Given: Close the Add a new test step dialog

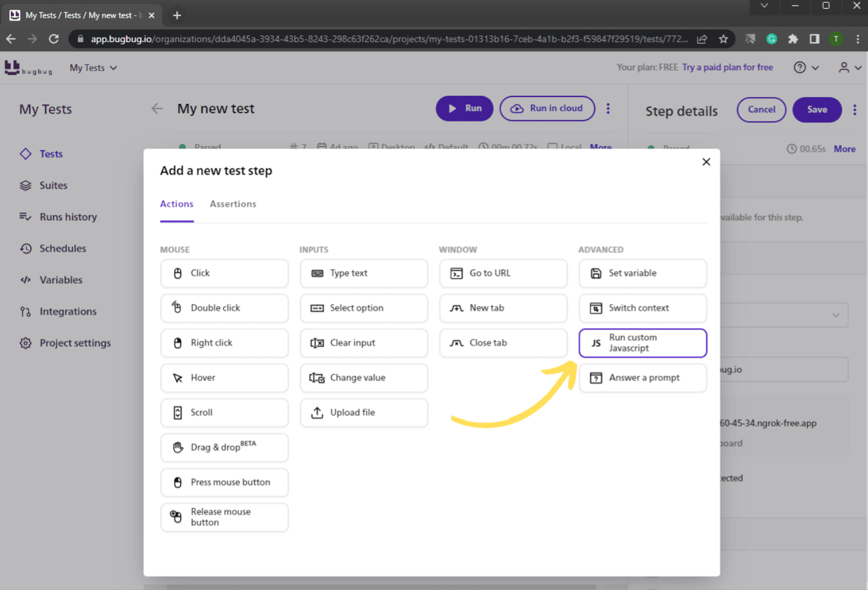Looking at the screenshot, I should tap(706, 162).
